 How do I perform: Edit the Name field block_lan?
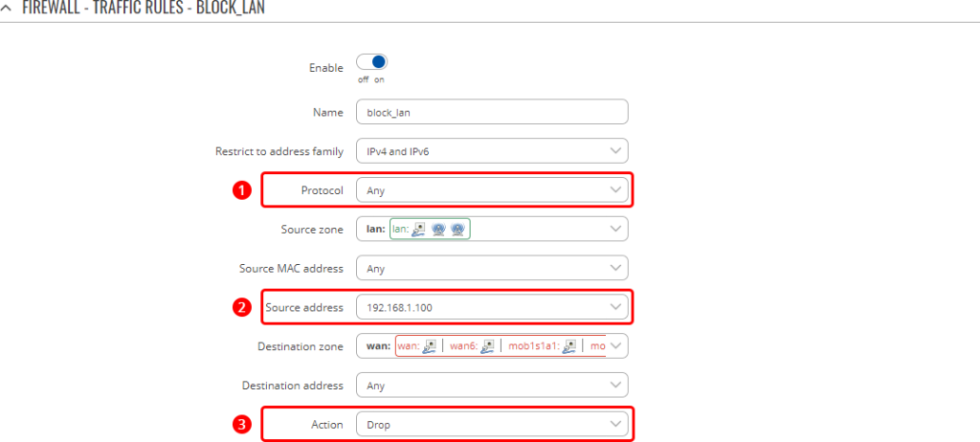pos(492,113)
